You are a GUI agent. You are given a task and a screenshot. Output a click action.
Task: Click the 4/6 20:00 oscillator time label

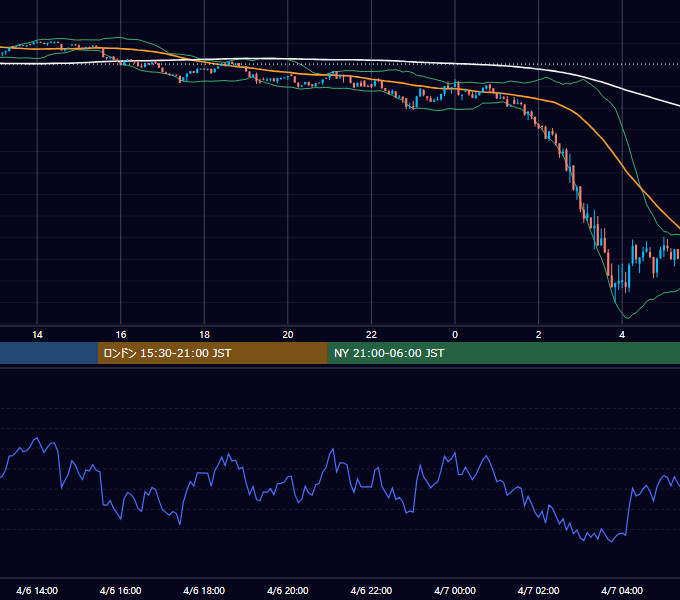coord(288,590)
